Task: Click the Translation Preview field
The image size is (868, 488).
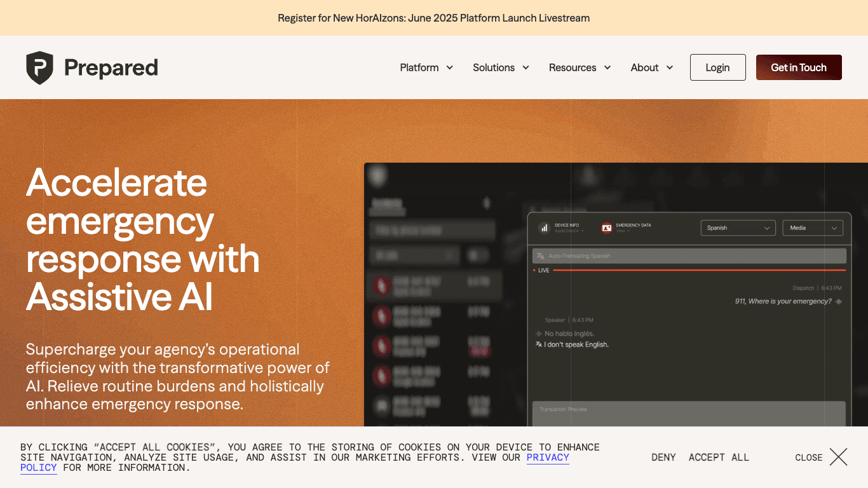Action: pos(689,414)
